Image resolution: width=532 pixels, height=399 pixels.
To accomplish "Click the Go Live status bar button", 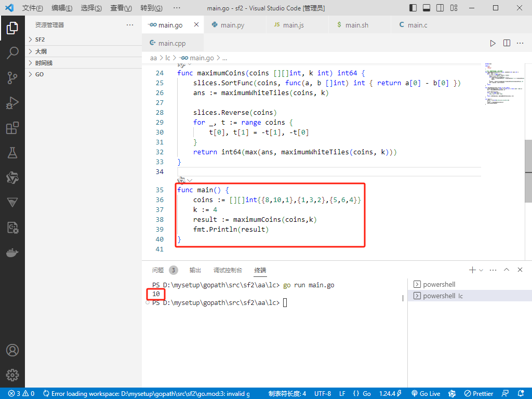I will click(426, 394).
